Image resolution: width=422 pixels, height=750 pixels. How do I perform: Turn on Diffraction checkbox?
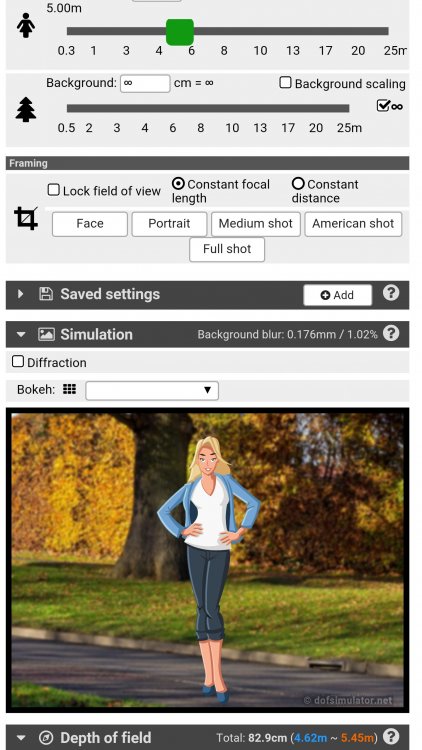coord(18,362)
